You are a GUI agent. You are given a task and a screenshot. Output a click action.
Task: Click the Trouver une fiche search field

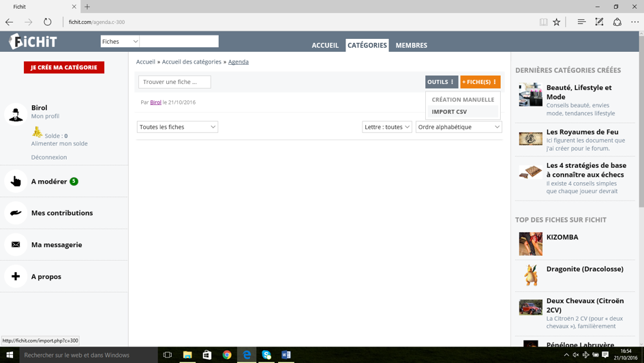(x=174, y=82)
